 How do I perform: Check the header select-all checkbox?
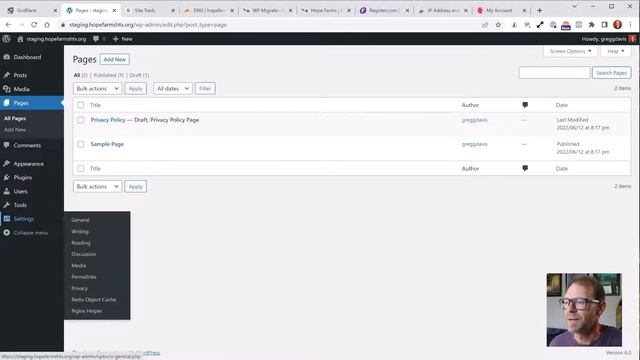click(81, 105)
